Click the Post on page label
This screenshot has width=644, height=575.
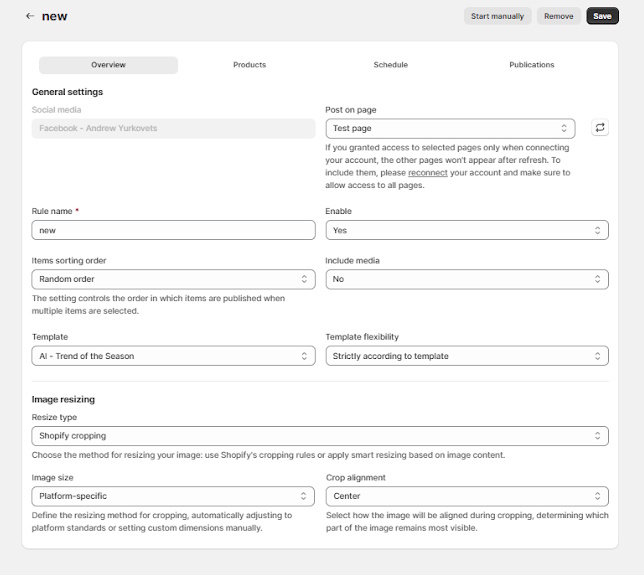351,110
